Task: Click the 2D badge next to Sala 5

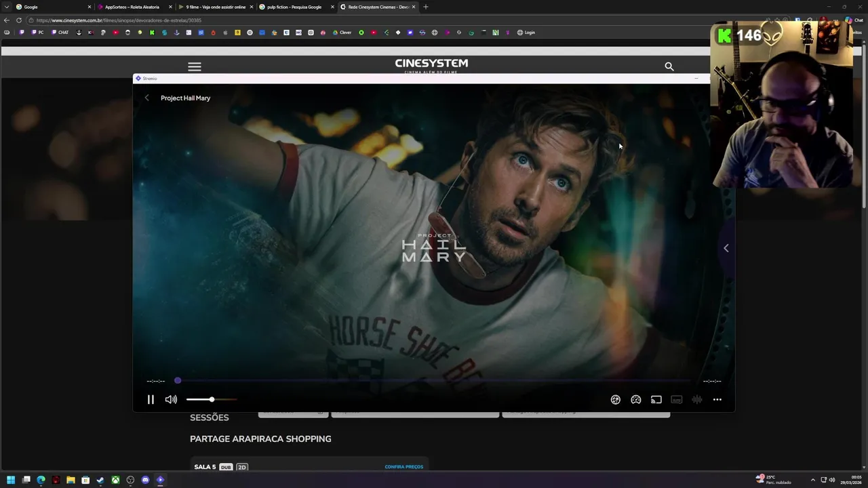Action: pos(241,467)
